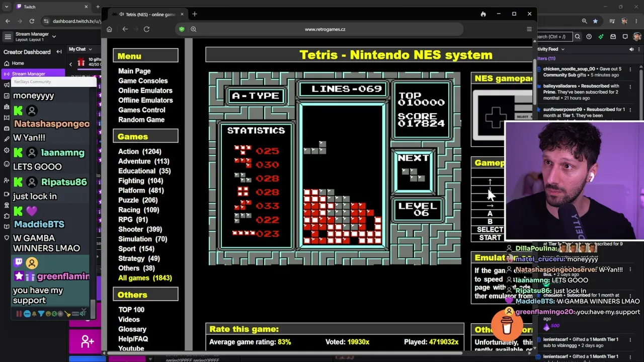The height and width of the screenshot is (362, 644).
Task: Open Twitch account avatar menu
Action: [637, 37]
